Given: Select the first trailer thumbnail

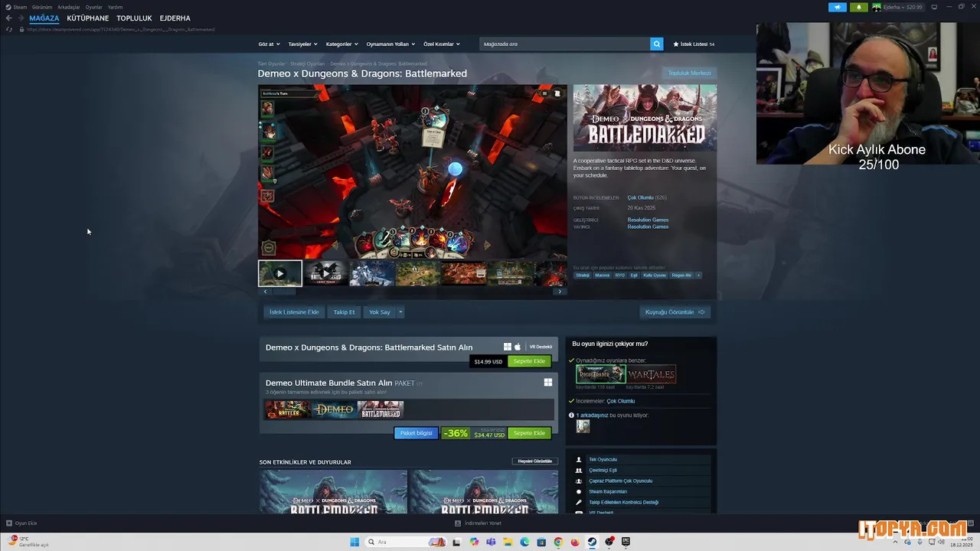Looking at the screenshot, I should pyautogui.click(x=280, y=273).
